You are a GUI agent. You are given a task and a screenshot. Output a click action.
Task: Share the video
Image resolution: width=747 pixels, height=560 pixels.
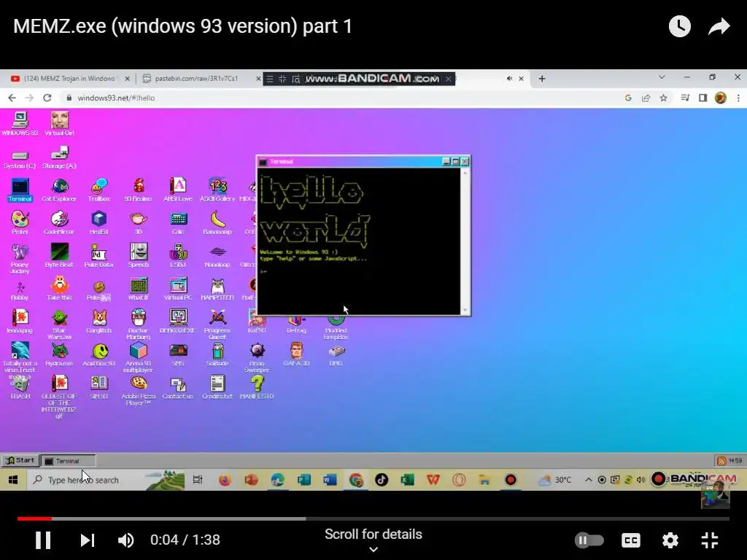(719, 26)
